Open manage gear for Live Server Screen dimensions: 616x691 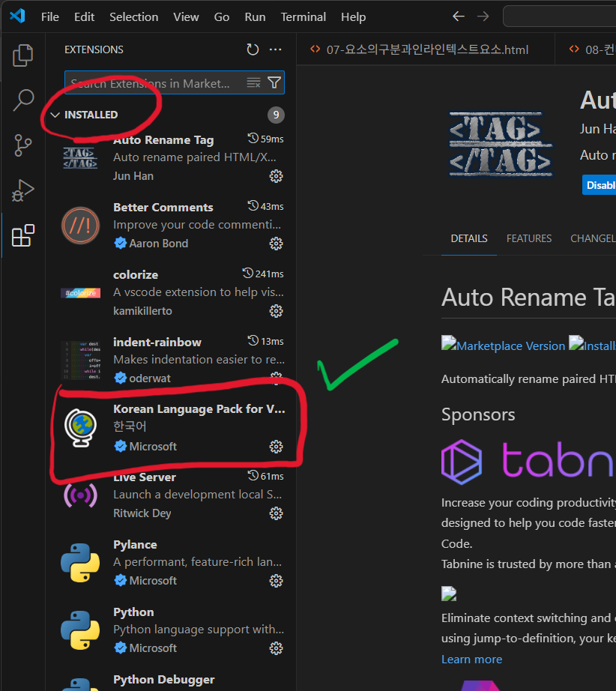coord(276,513)
